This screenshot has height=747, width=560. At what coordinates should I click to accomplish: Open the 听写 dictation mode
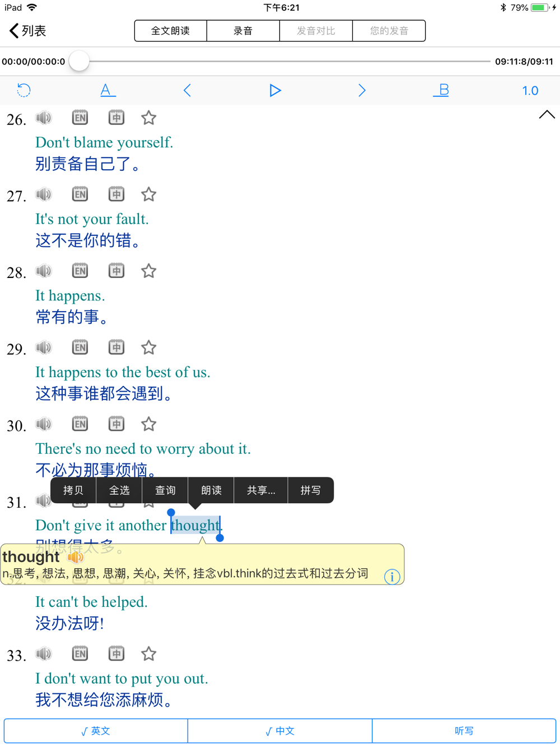click(x=464, y=731)
